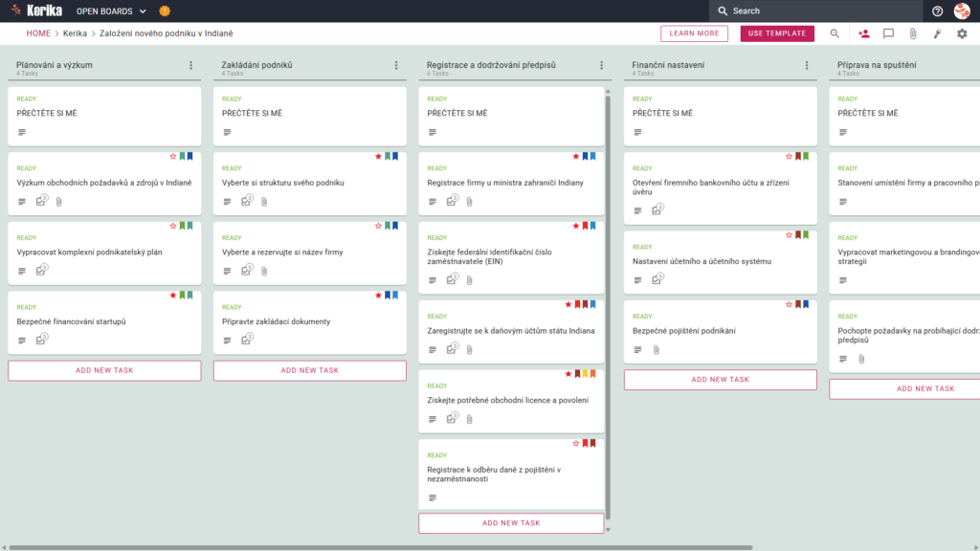Image resolution: width=980 pixels, height=551 pixels.
Task: Open the Vypracovat marketingovou a brandingovou strategii card
Action: tap(904, 257)
